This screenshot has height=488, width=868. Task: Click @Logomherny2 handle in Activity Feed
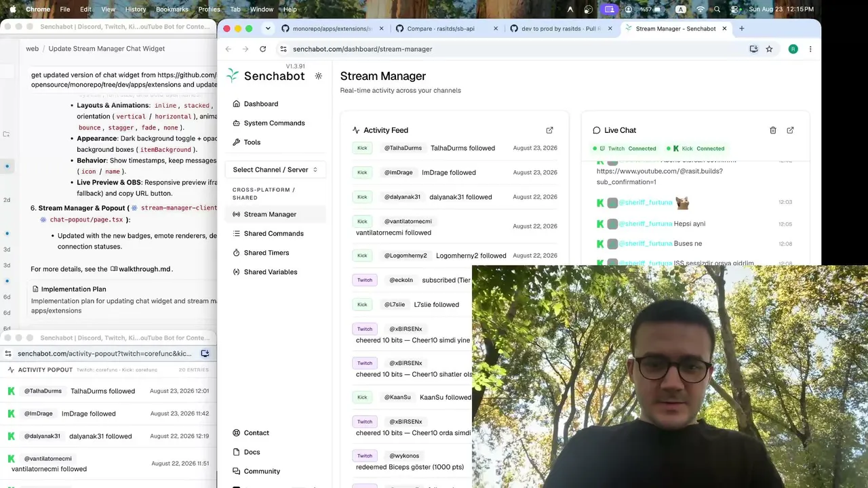tap(406, 256)
